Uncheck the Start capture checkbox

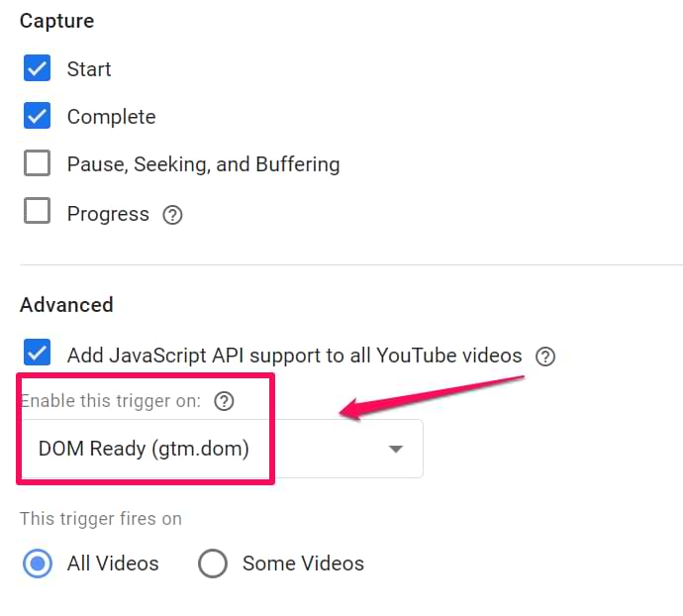point(37,68)
